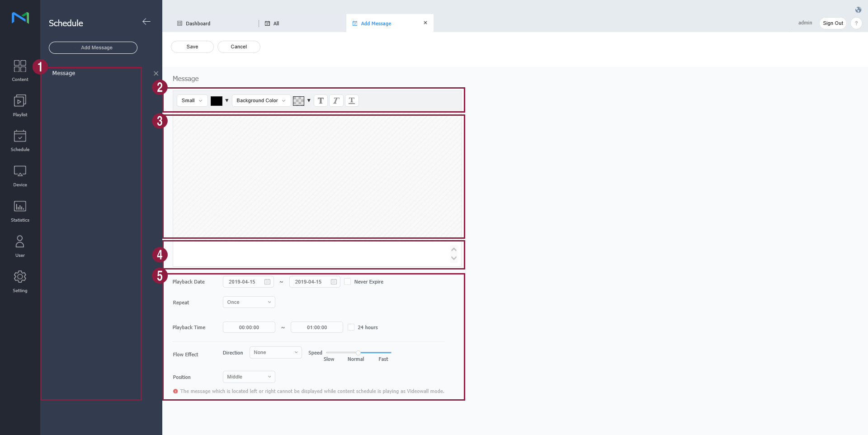The width and height of the screenshot is (868, 435).
Task: Enable the Never Expire checkbox
Action: point(347,281)
